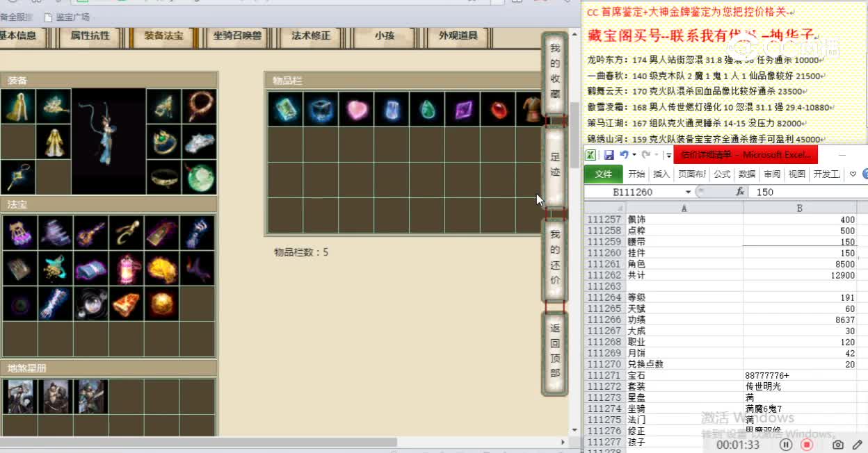Open the Excel 公式 ribbon tab
Screen dimensions: 868x453
point(722,174)
